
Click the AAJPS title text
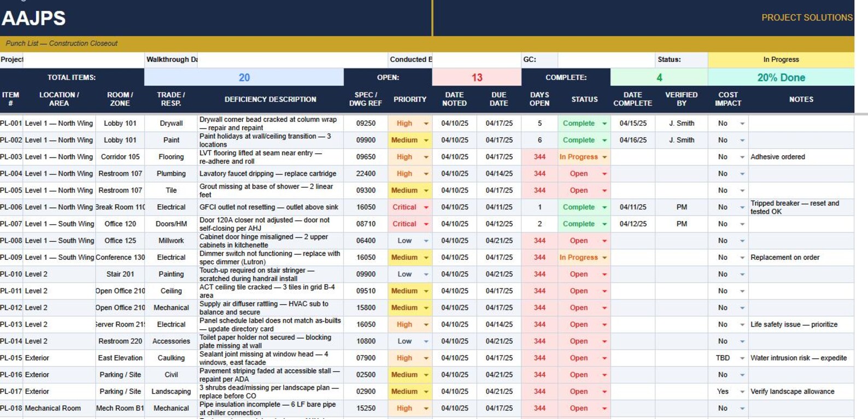(34, 19)
